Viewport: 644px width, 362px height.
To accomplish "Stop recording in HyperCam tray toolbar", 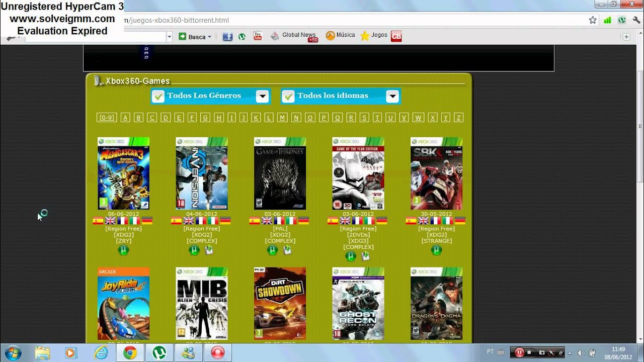I will coord(529,352).
